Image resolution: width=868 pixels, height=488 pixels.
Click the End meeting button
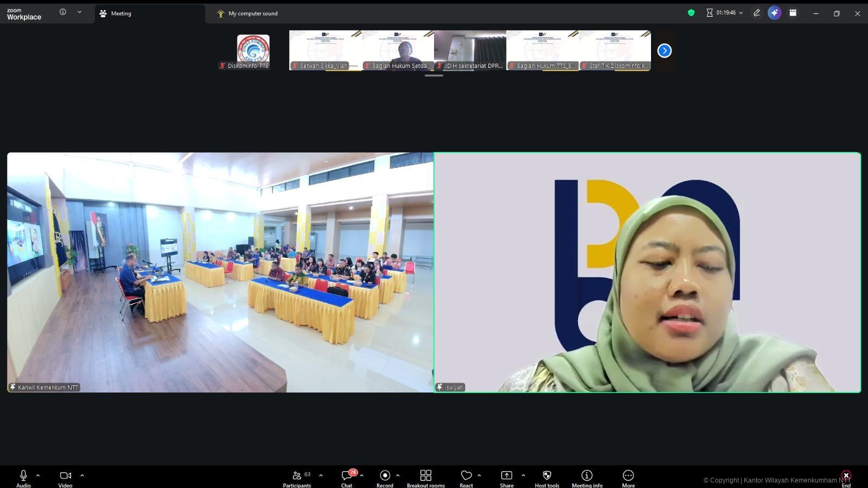point(846,478)
